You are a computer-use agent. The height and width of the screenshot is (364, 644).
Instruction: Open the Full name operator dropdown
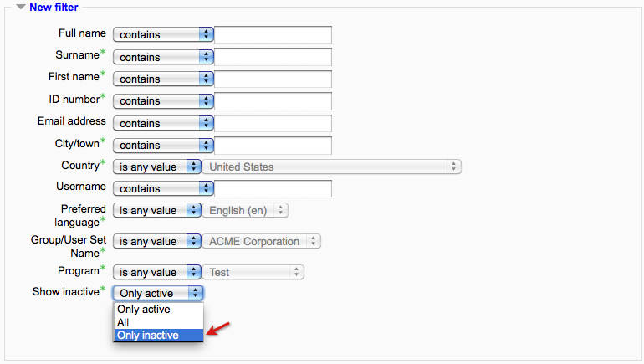point(163,35)
